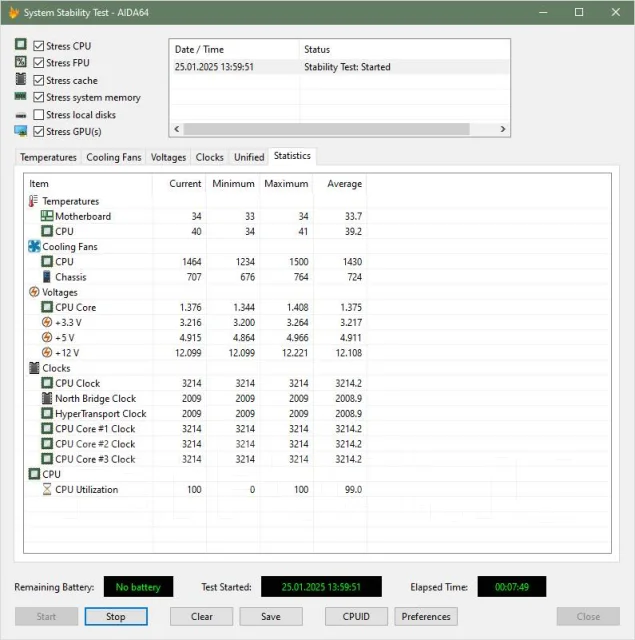Click the 12.221 maximum +12 V value

click(x=295, y=353)
